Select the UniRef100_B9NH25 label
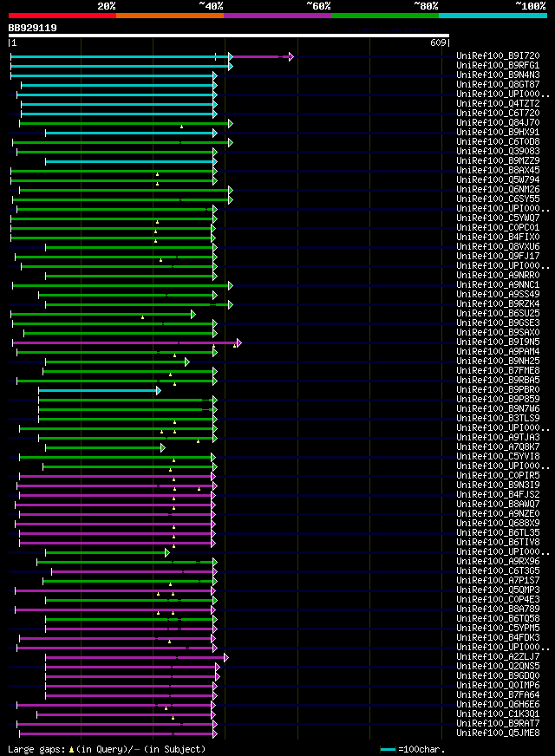The width and height of the screenshot is (555, 756). tap(498, 362)
